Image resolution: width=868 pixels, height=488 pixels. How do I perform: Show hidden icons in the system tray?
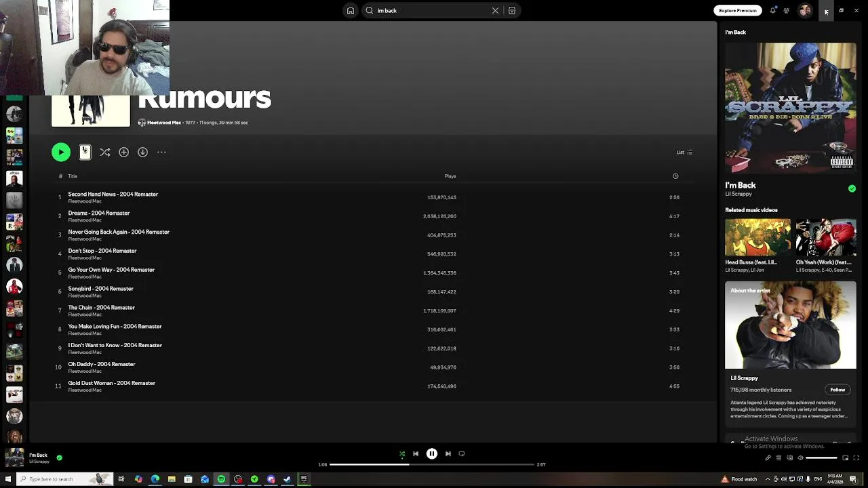767,479
